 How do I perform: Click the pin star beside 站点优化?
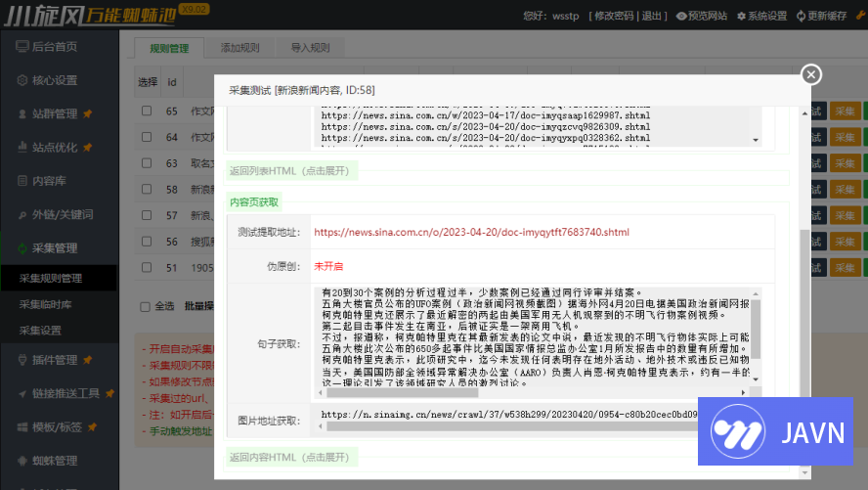(87, 148)
